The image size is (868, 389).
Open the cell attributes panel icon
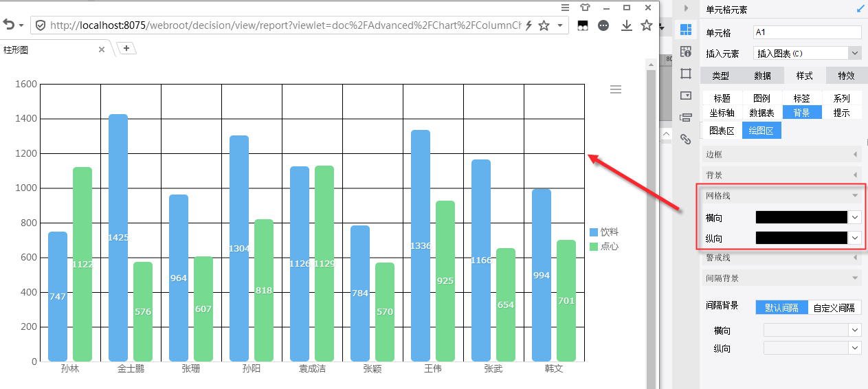coord(685,52)
